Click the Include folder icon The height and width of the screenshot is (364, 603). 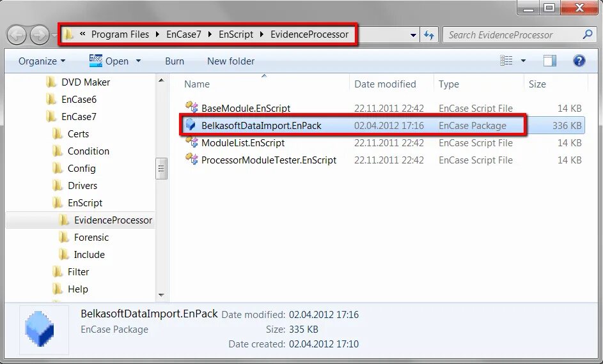click(64, 255)
